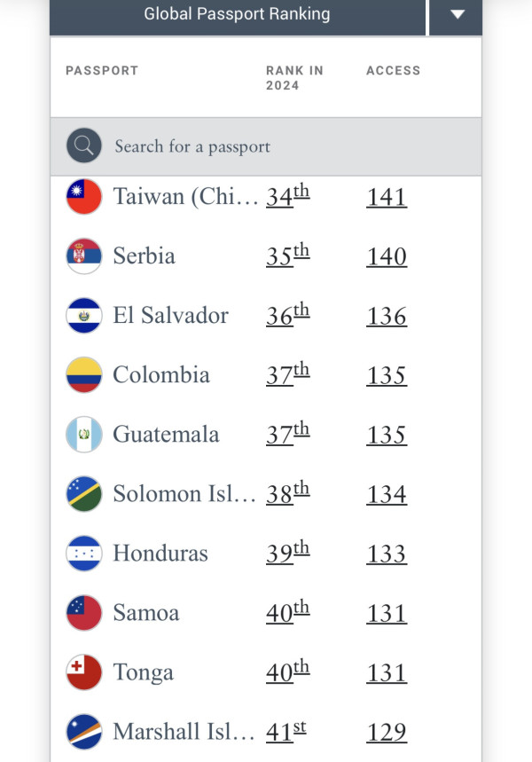Sort by the Passport column header
This screenshot has height=762, width=532.
[102, 71]
